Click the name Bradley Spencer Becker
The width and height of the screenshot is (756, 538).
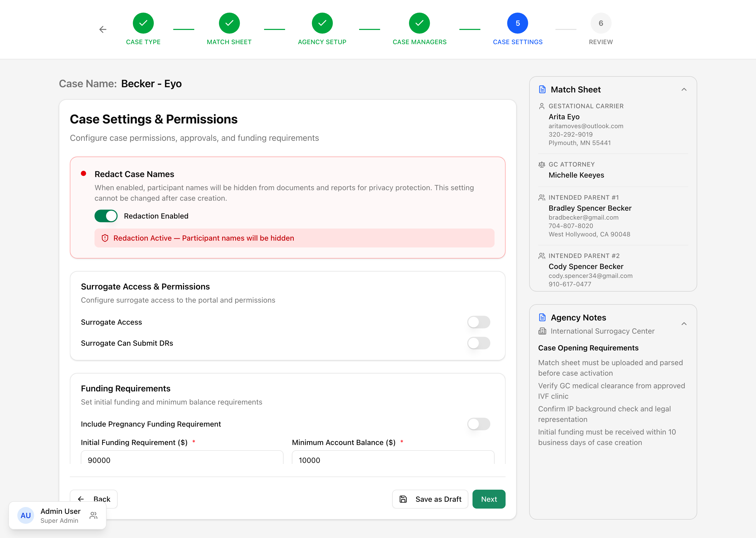point(590,208)
